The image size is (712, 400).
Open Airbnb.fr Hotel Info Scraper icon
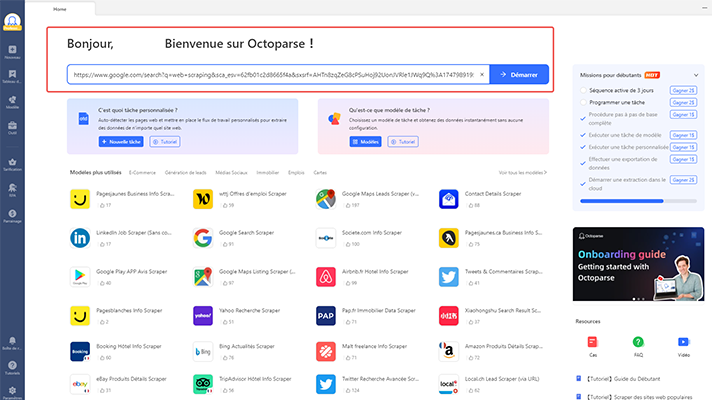click(326, 277)
